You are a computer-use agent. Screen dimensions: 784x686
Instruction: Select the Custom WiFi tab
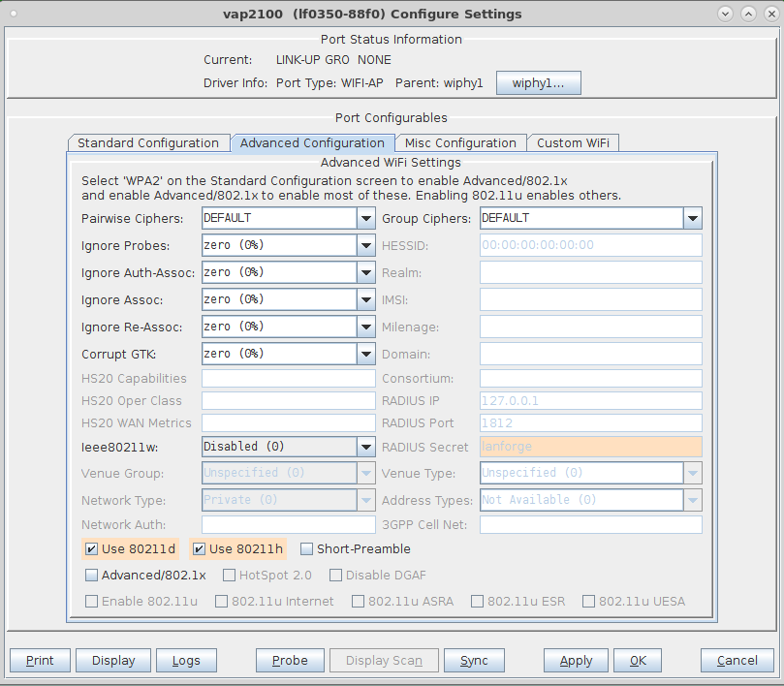(573, 143)
